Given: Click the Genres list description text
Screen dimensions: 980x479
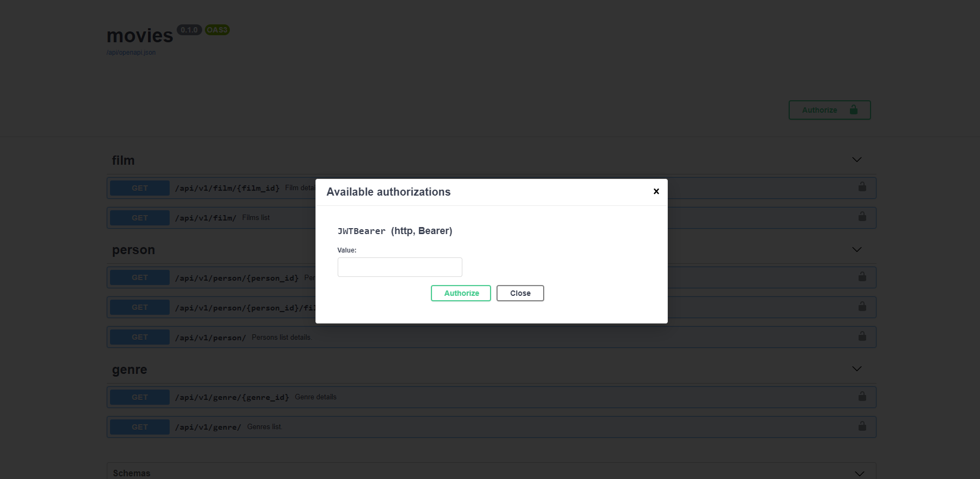Looking at the screenshot, I should pos(264,427).
